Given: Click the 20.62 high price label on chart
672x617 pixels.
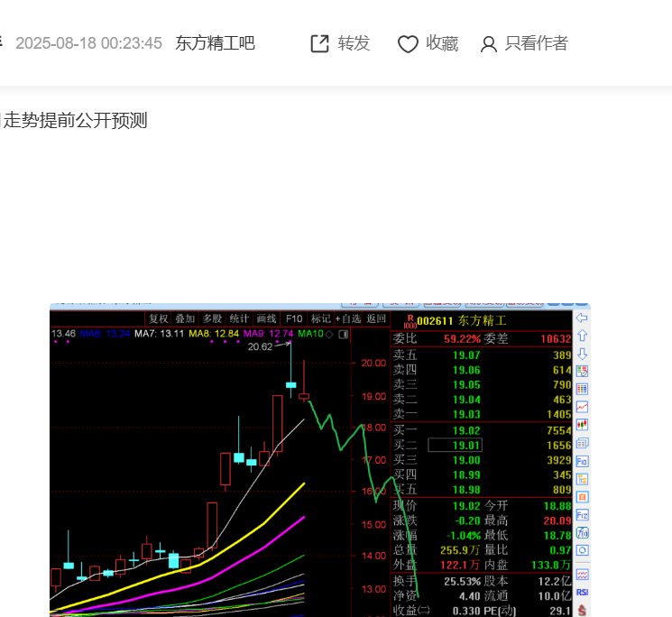Looking at the screenshot, I should click(x=260, y=346).
